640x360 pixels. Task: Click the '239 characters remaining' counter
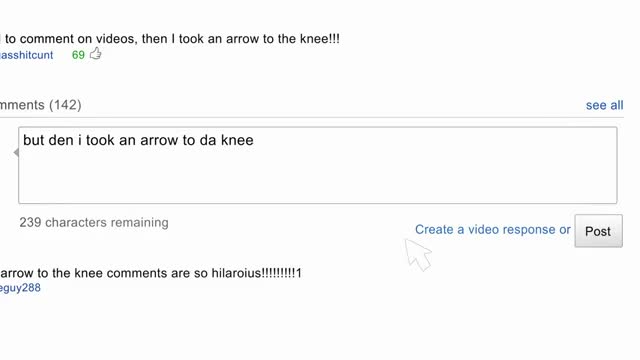[x=94, y=222]
